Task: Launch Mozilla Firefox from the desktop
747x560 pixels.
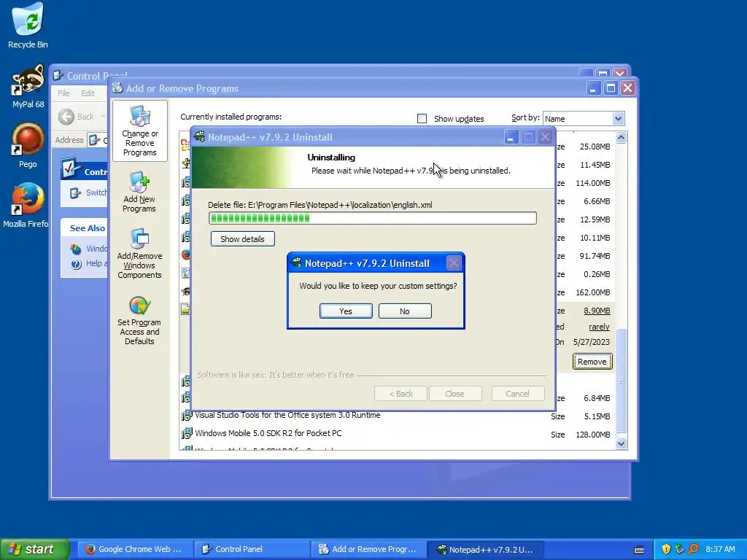Action: [x=27, y=205]
